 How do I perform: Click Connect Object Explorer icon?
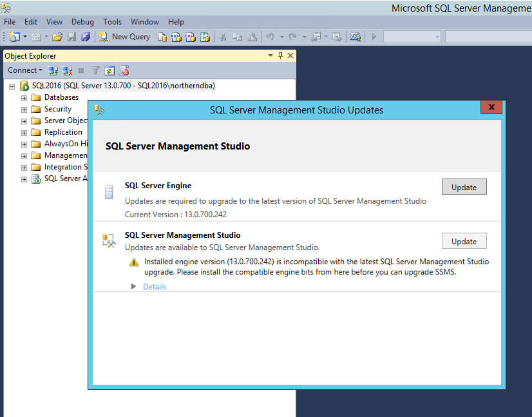53,71
